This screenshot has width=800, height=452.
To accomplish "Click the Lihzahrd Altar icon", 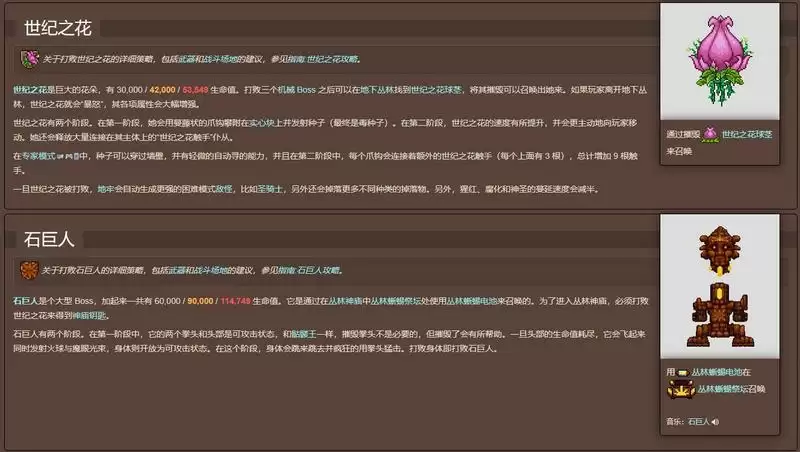I will tap(679, 389).
